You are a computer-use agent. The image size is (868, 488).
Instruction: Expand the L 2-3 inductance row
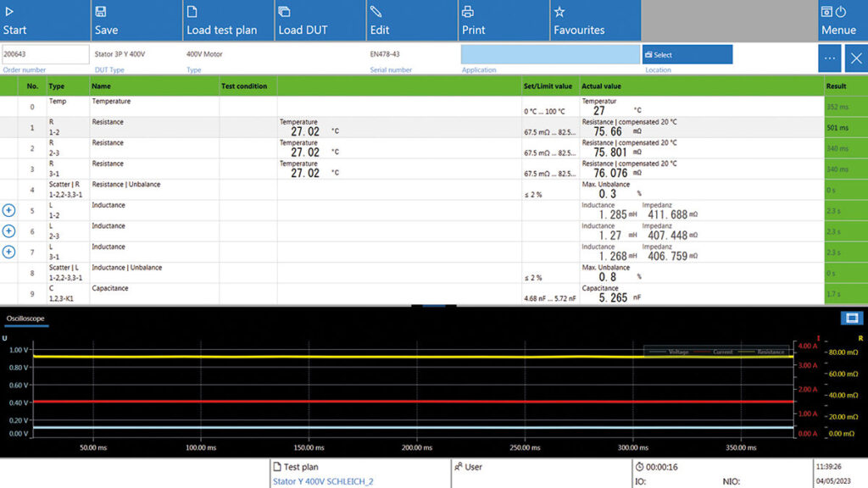coord(9,230)
